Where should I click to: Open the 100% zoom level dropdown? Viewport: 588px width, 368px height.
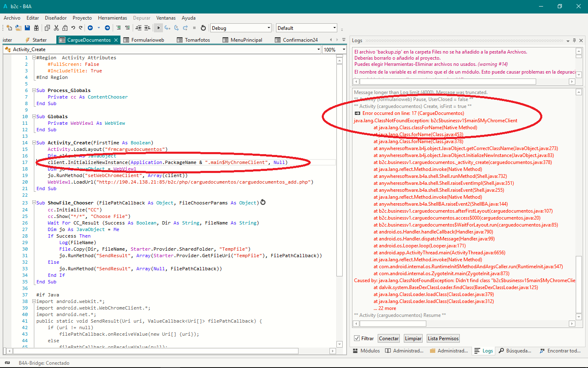point(343,49)
